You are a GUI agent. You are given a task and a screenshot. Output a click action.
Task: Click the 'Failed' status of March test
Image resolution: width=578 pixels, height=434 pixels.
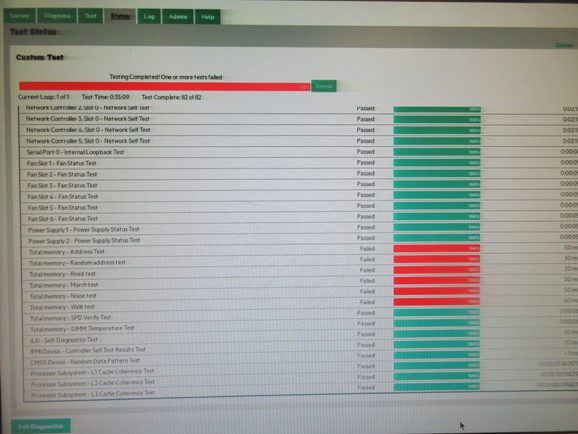[x=367, y=281]
